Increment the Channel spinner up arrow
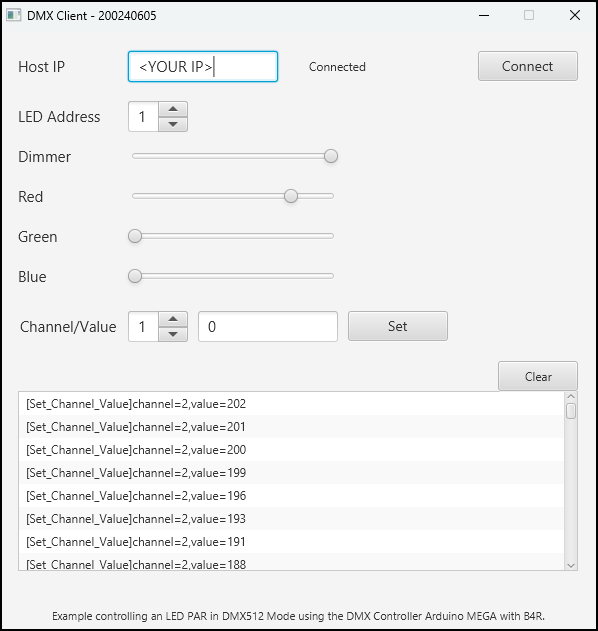598x631 pixels. pyautogui.click(x=173, y=319)
